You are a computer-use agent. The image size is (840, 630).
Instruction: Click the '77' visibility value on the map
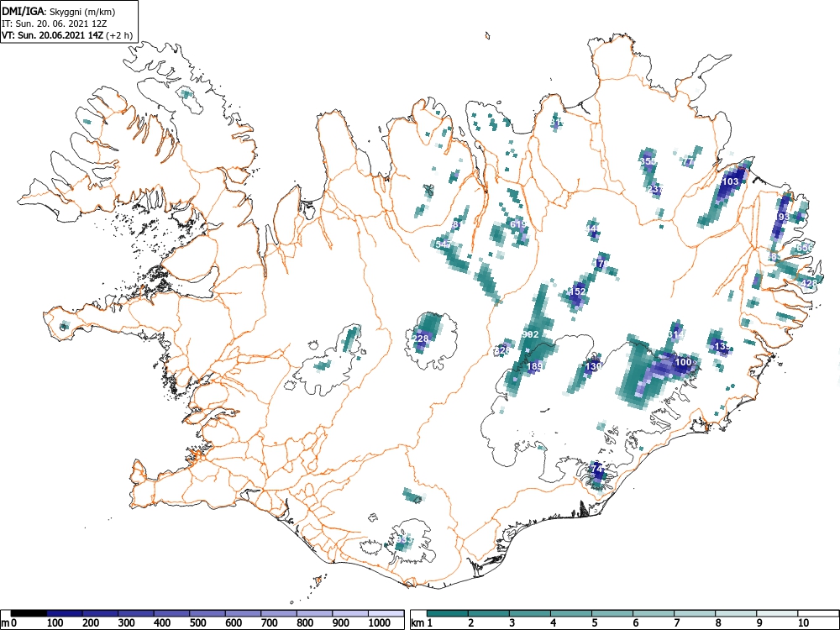pos(689,161)
